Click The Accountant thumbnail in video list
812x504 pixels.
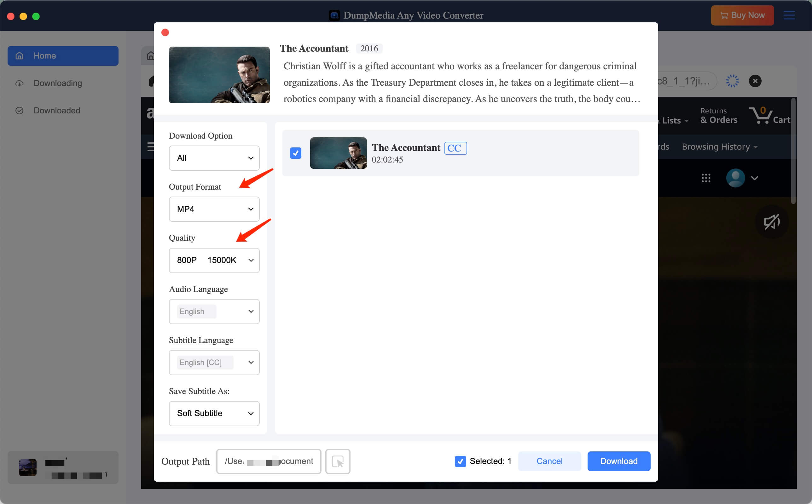pos(338,153)
